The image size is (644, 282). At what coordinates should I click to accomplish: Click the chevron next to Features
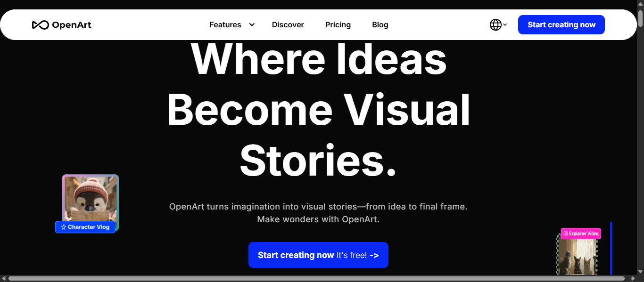251,24
